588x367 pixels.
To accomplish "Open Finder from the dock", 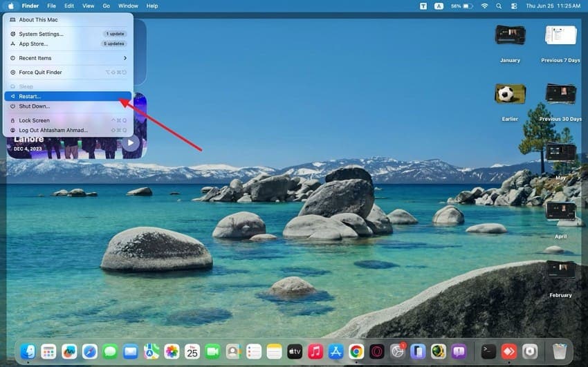I will (28, 352).
